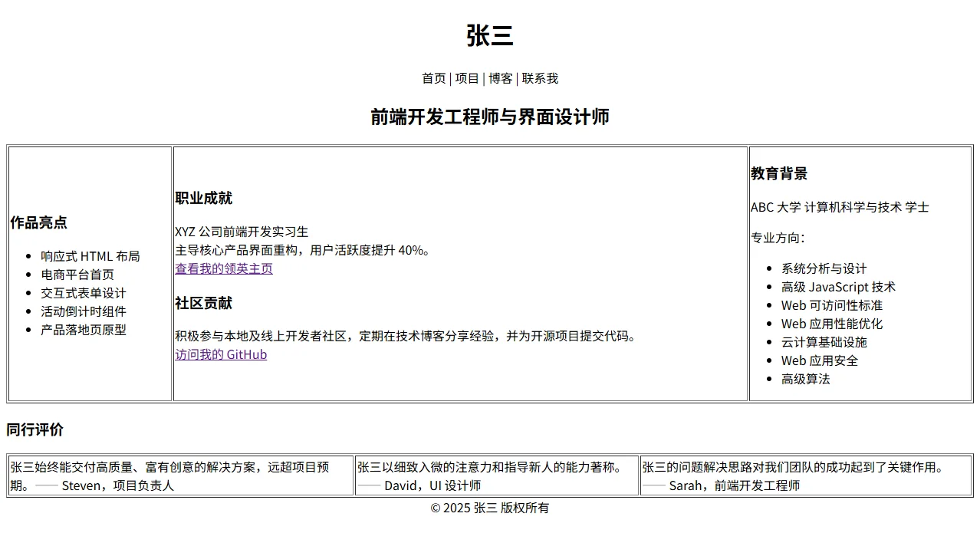980x533 pixels.
Task: Click the Web 应用安全 list item
Action: click(820, 360)
